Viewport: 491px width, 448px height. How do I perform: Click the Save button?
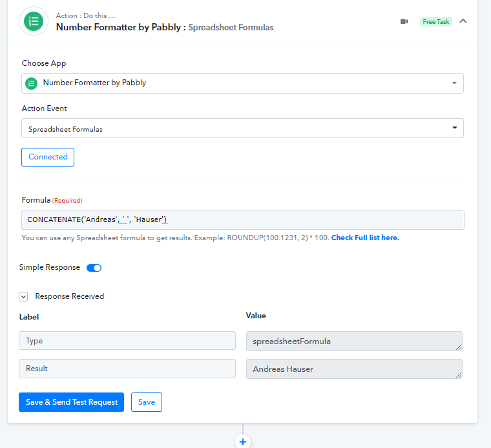(x=147, y=402)
